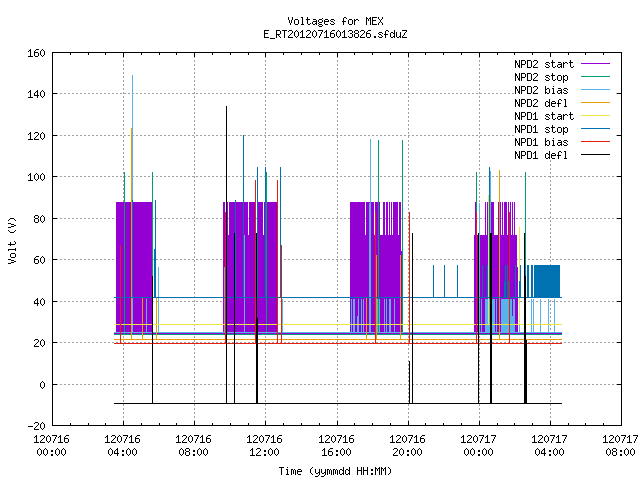The height and width of the screenshot is (480, 640).
Task: Click the 100 y-axis tick label
Action: click(x=36, y=177)
